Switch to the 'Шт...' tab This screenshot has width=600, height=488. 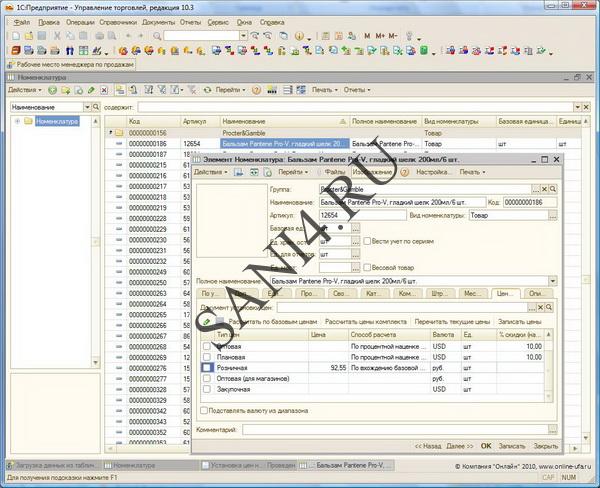click(439, 294)
